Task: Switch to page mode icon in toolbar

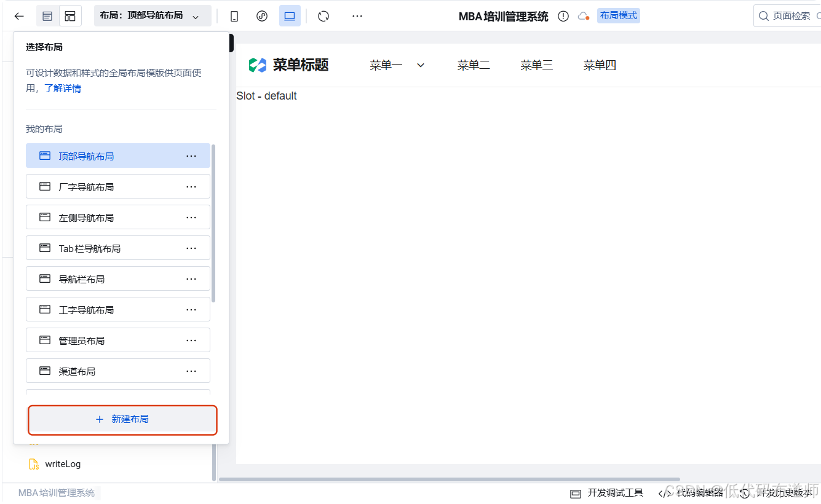Action: click(x=47, y=16)
